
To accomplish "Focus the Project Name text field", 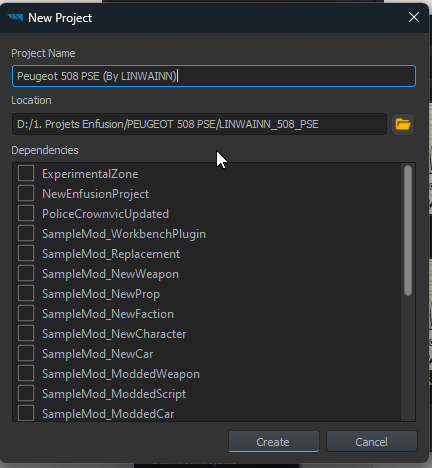I will [x=214, y=76].
